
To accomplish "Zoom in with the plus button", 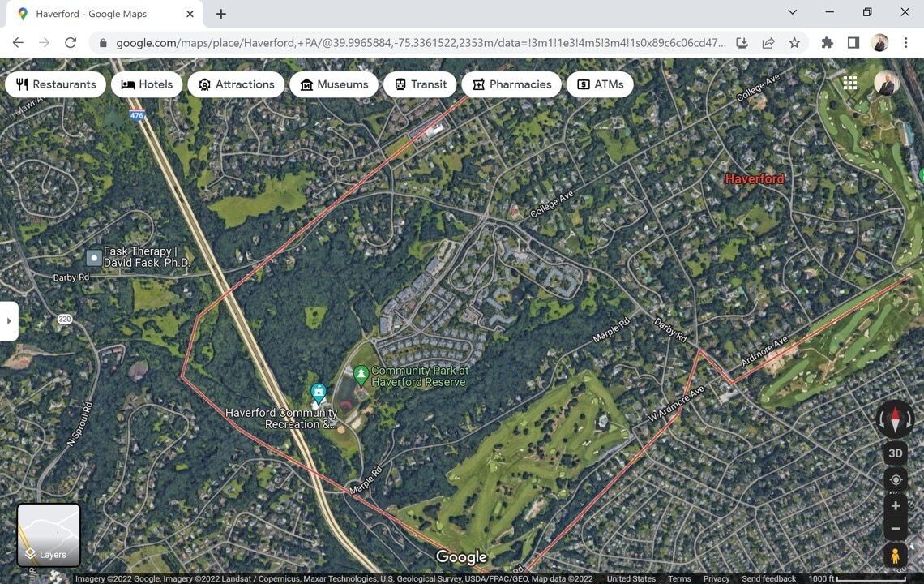I will coord(895,506).
